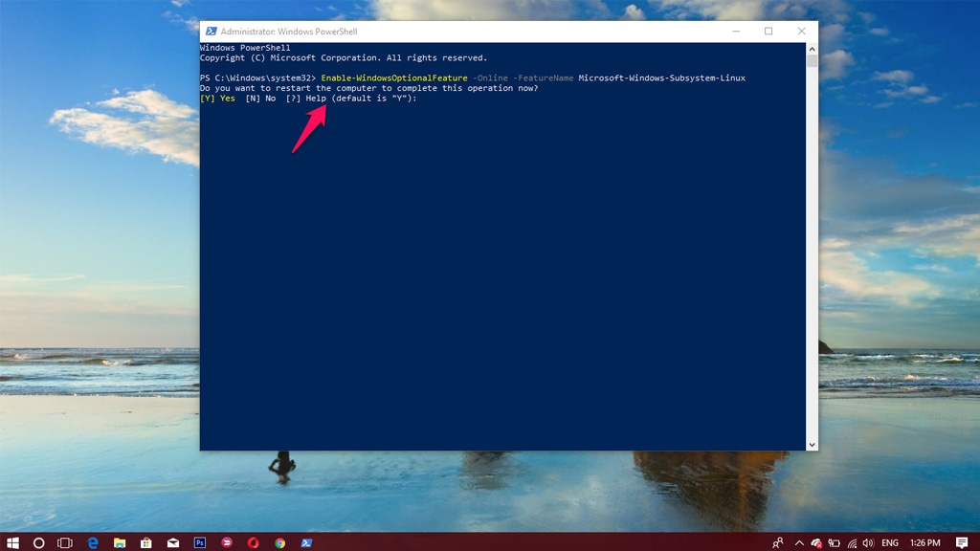Launch Google Chrome from the taskbar
980x551 pixels.
[280, 542]
